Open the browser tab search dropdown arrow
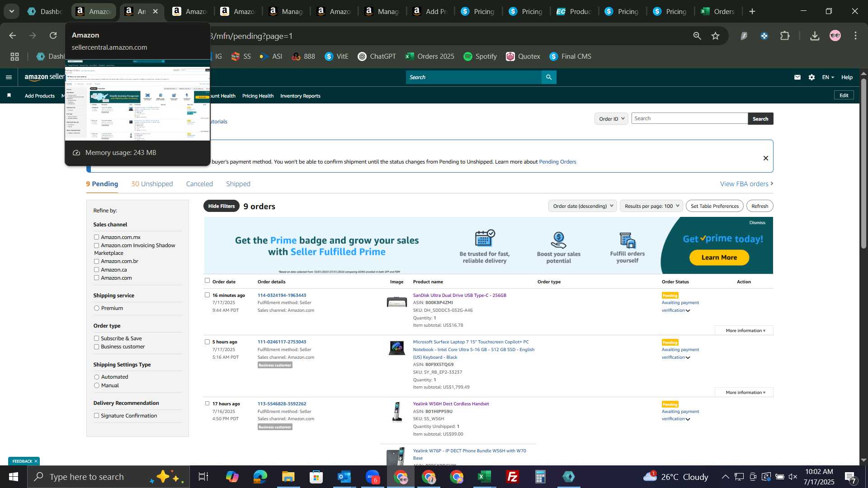The width and height of the screenshot is (868, 488). (x=11, y=11)
